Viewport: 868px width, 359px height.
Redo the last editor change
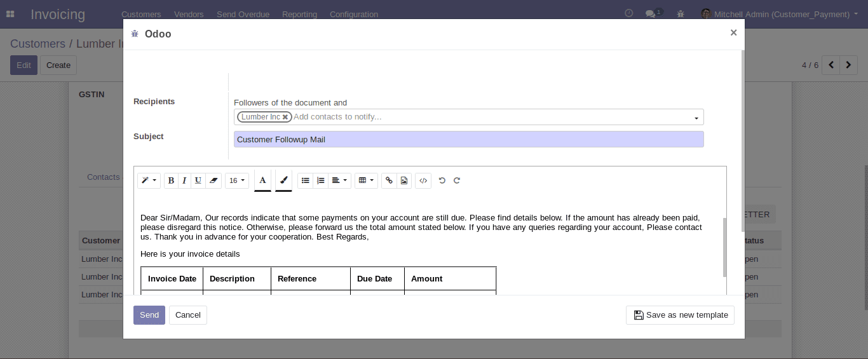[x=457, y=180]
